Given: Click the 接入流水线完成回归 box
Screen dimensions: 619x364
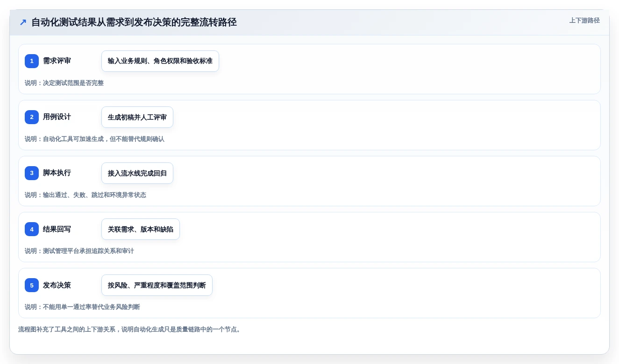Looking at the screenshot, I should [x=137, y=173].
